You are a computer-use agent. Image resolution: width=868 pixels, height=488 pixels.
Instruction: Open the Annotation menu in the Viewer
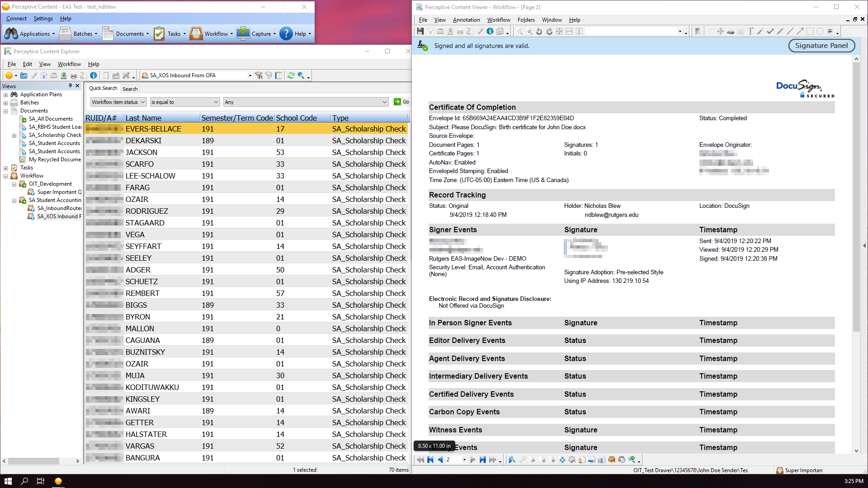coord(466,19)
